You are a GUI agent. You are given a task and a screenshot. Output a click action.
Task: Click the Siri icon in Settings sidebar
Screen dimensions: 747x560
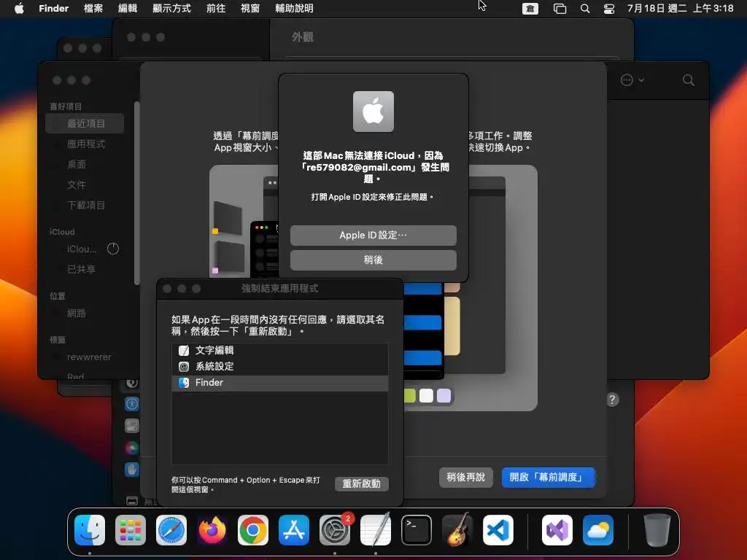click(x=131, y=448)
